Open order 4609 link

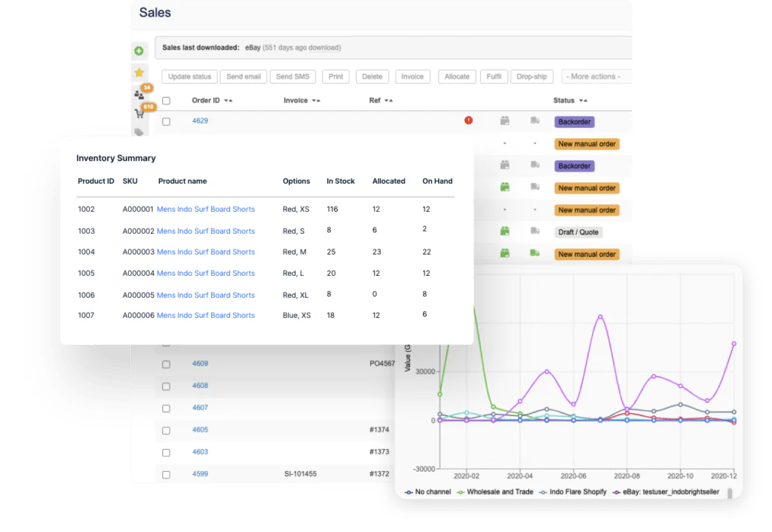[200, 363]
